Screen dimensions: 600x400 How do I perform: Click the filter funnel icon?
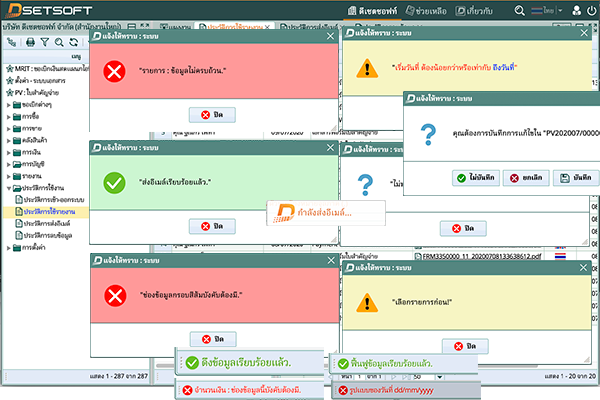pyautogui.click(x=45, y=43)
